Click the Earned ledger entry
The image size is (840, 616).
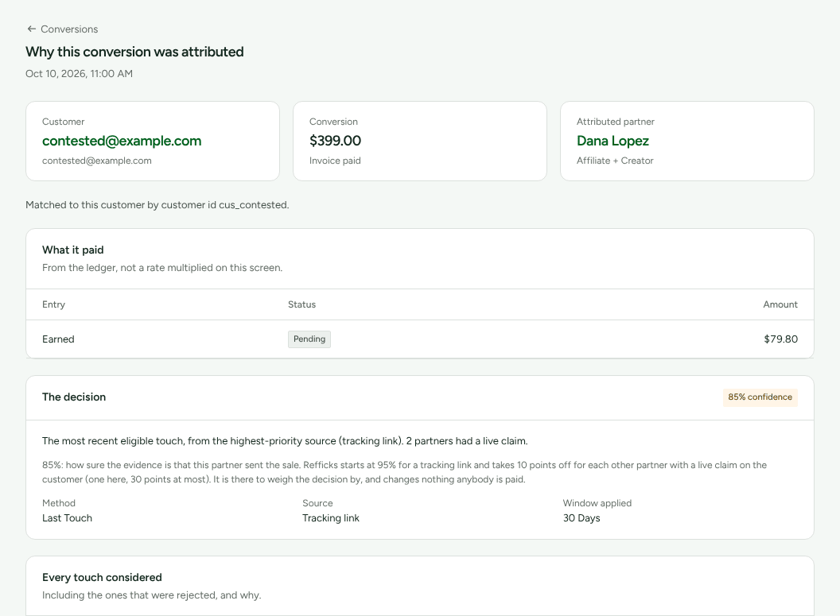58,339
